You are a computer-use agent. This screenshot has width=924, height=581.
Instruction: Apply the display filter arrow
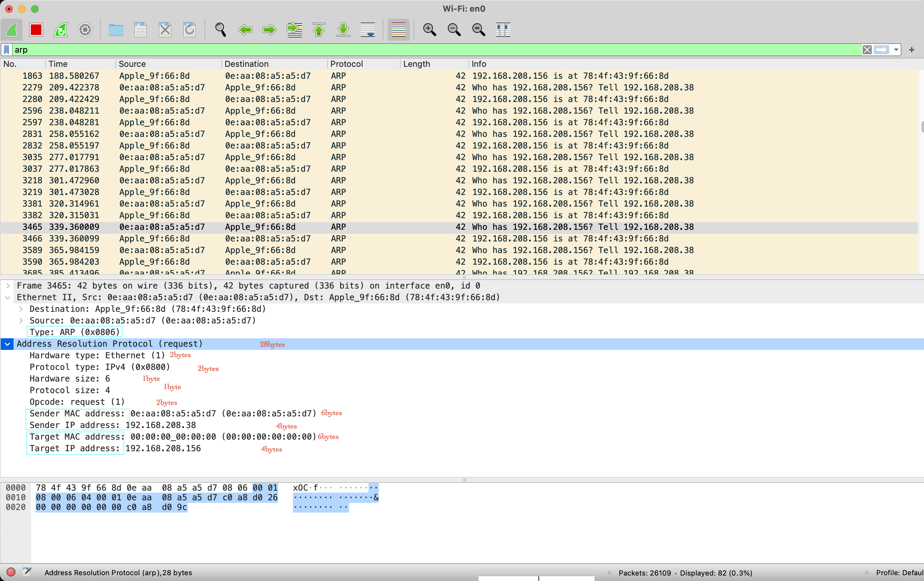click(881, 49)
